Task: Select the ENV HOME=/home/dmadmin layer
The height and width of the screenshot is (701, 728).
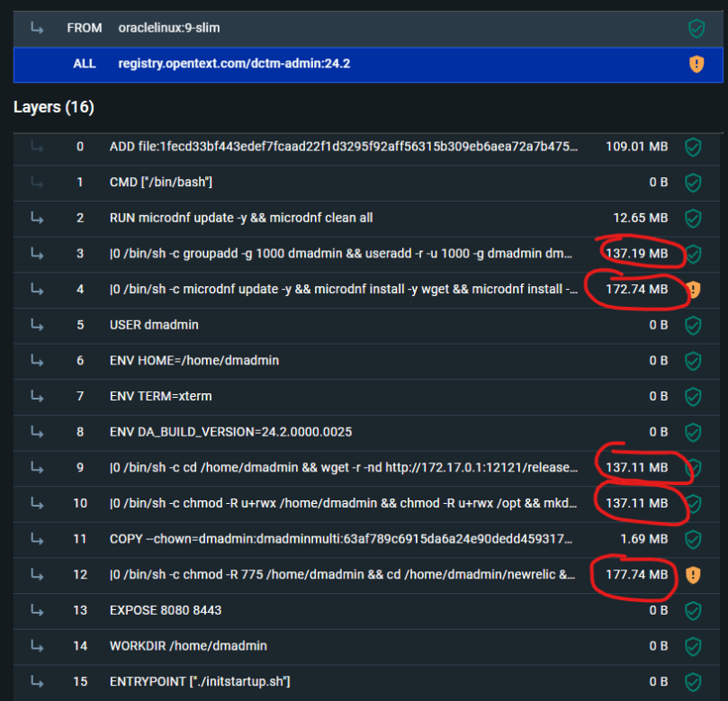Action: 367,361
